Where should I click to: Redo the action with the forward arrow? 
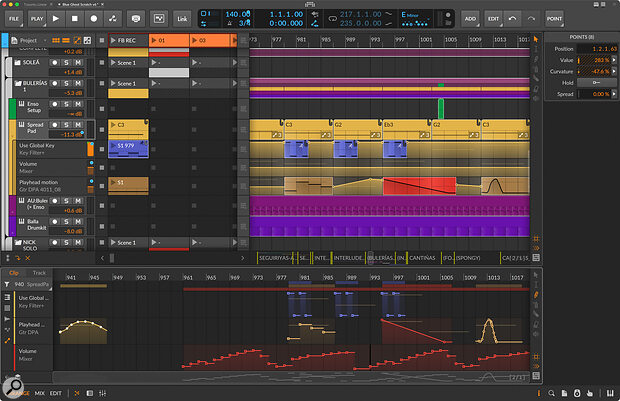tap(531, 19)
